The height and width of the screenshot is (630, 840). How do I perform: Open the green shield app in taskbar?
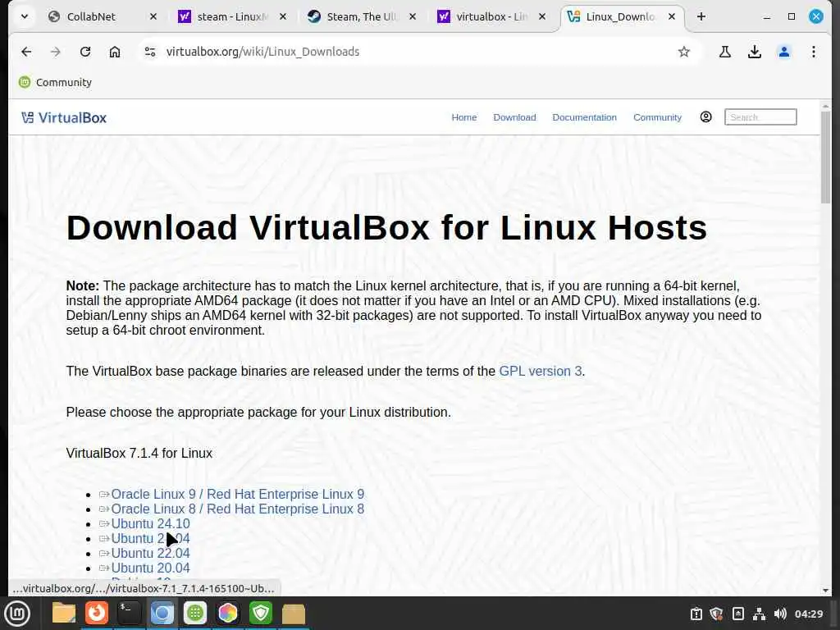tap(261, 614)
